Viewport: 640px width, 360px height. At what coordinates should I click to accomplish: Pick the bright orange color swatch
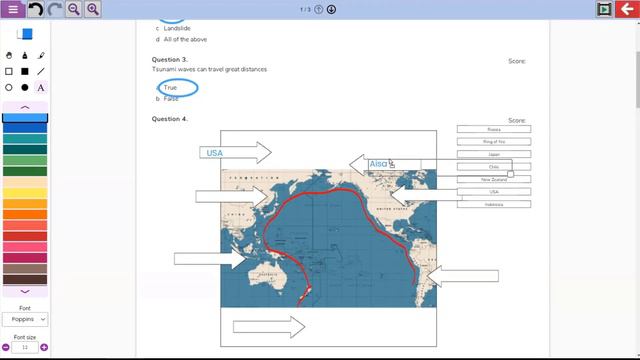pos(25,215)
